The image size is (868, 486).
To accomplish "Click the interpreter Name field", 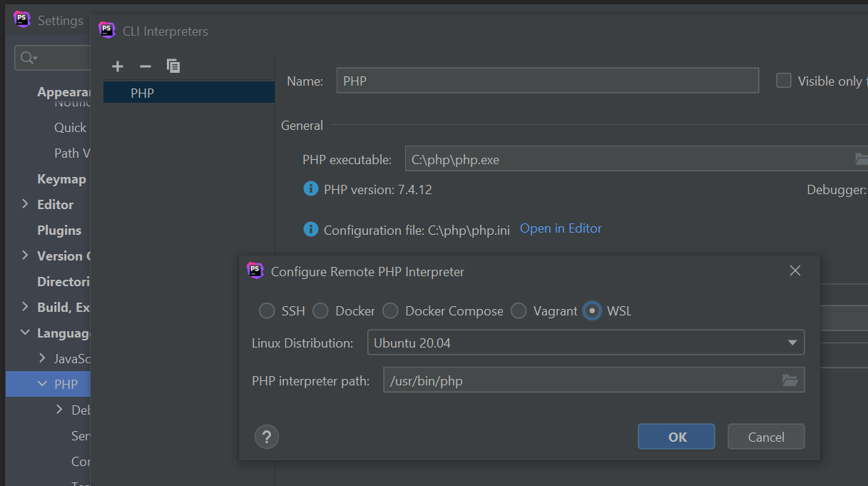I will [x=547, y=81].
